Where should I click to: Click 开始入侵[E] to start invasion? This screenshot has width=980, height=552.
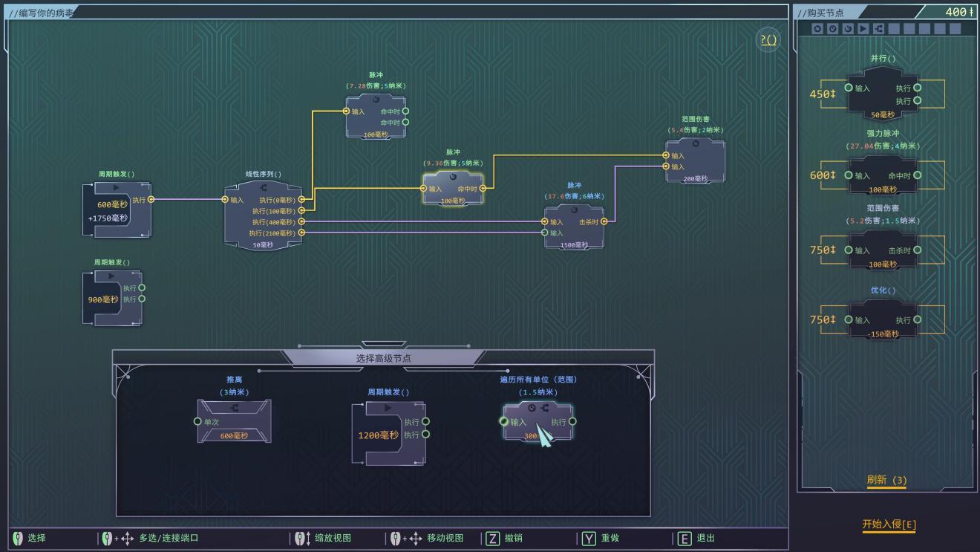889,525
